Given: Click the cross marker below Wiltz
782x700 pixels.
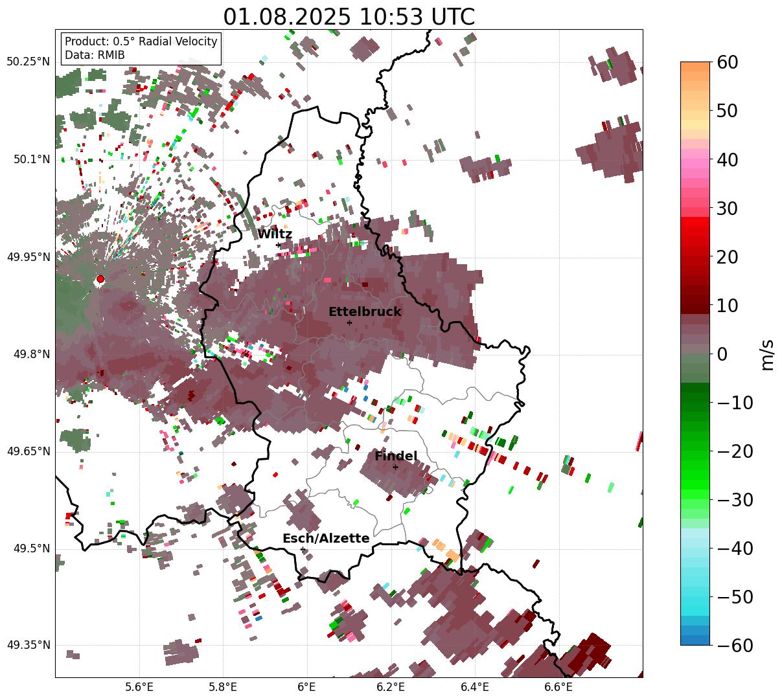Looking at the screenshot, I should [278, 245].
